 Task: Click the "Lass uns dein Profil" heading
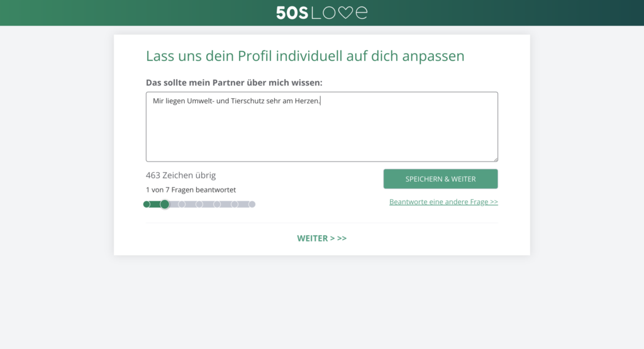pyautogui.click(x=305, y=56)
